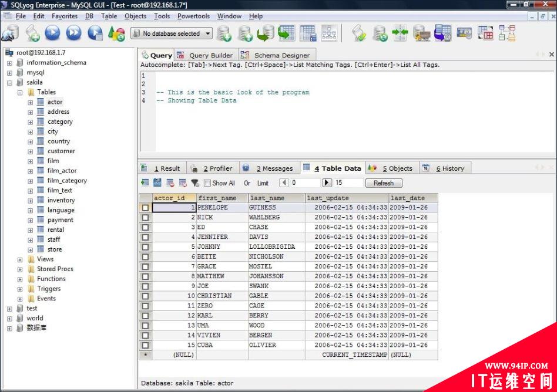Click the Refresh button
557x392 pixels.
384,183
